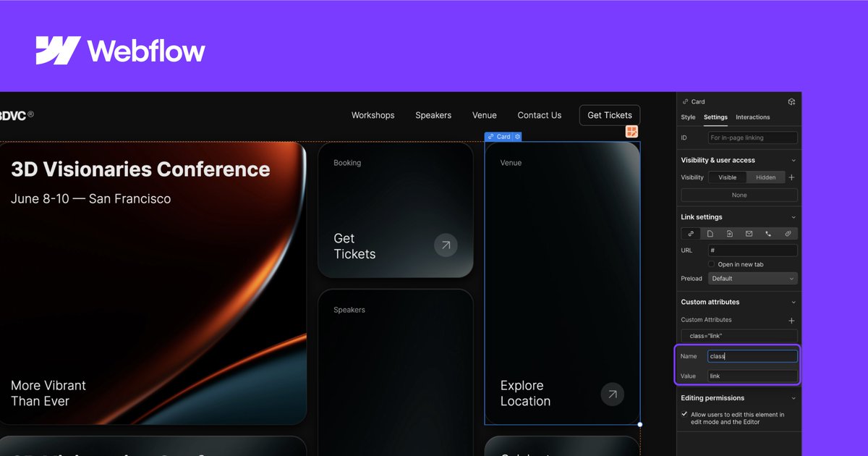The height and width of the screenshot is (456, 868).
Task: Collapse the Link settings section
Action: click(793, 217)
